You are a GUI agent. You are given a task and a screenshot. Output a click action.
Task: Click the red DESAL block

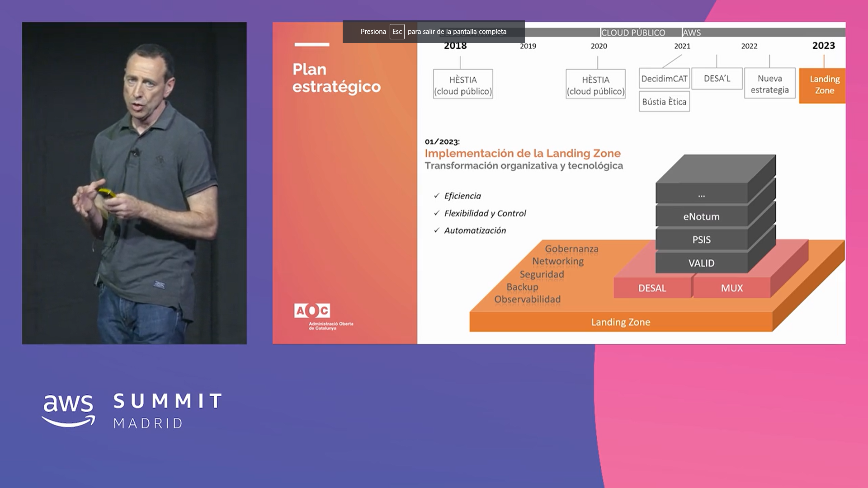652,288
